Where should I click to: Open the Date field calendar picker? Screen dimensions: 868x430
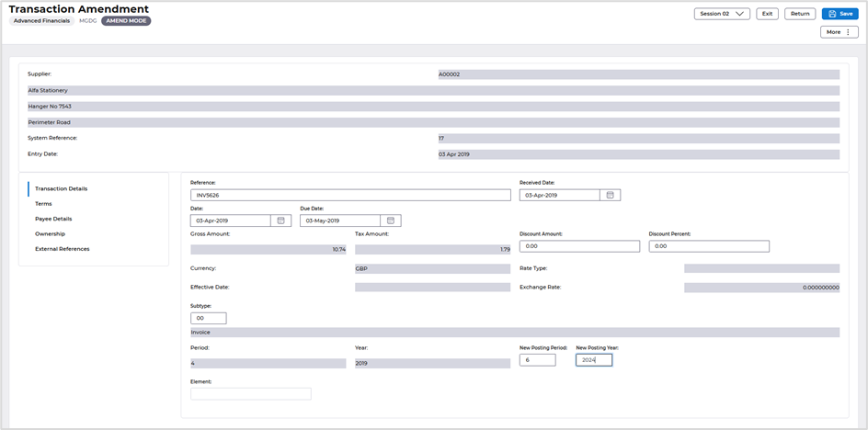pyautogui.click(x=280, y=221)
